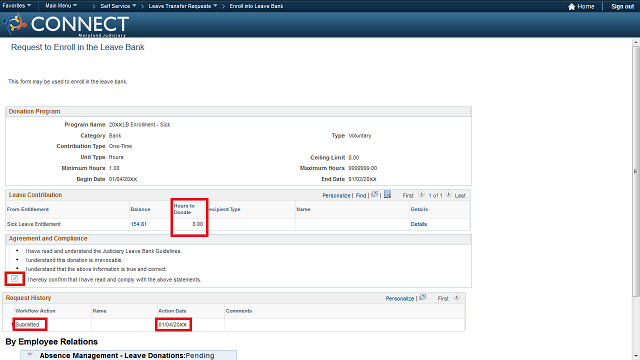
Task: Click the Type value Voluntary
Action: pos(360,136)
